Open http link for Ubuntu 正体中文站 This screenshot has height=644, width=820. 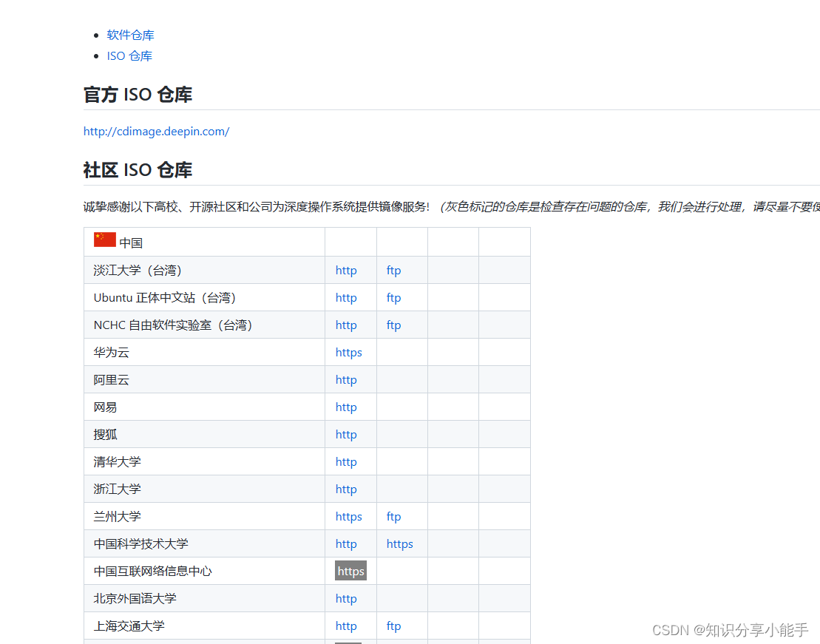(346, 298)
